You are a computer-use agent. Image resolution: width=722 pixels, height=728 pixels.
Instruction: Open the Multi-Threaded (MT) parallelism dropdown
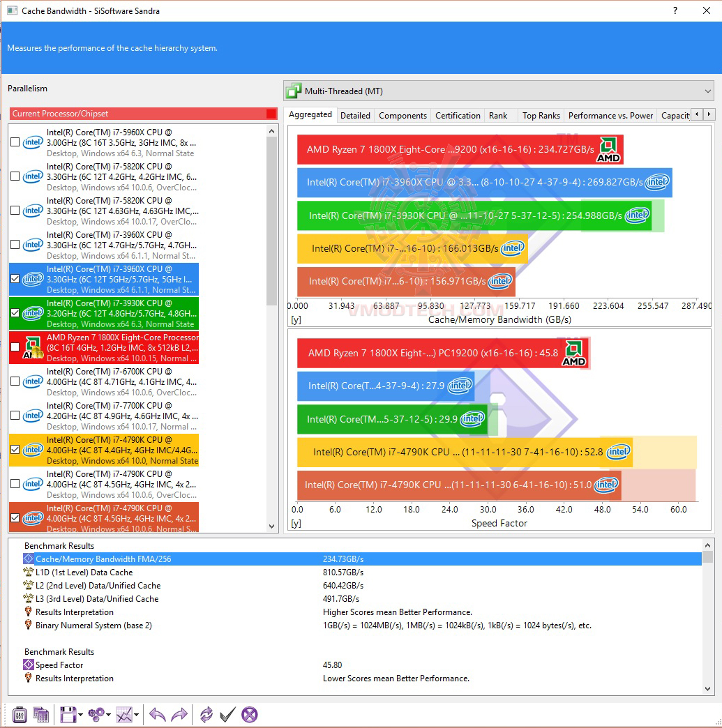coord(499,91)
